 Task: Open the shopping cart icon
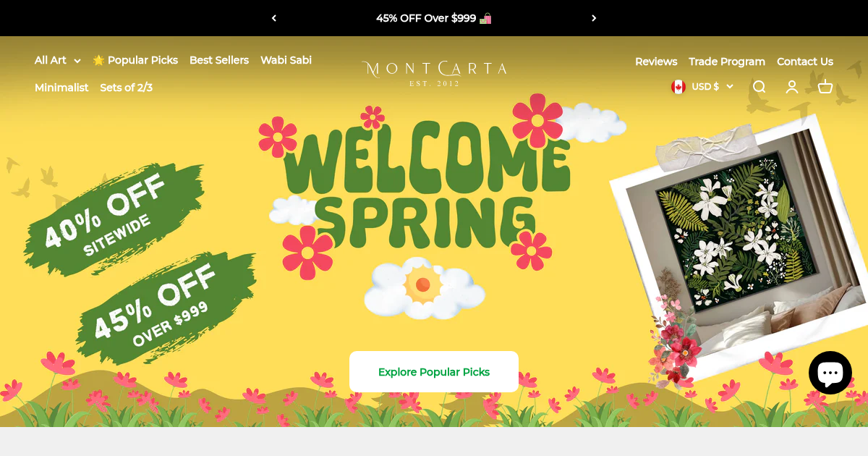tap(825, 87)
